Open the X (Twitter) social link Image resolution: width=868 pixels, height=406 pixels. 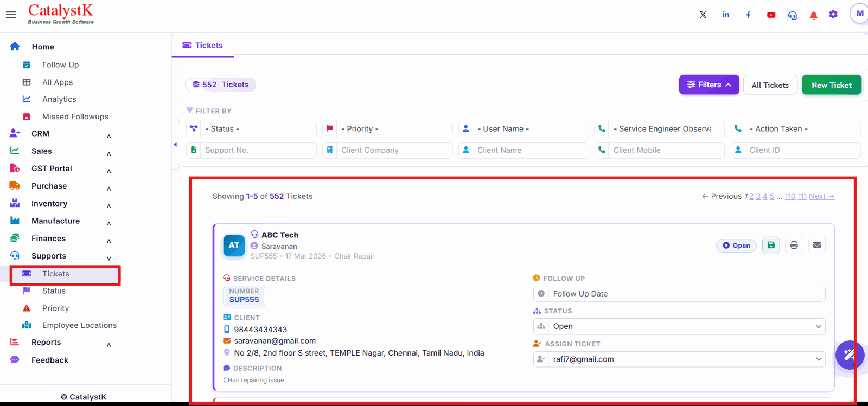click(703, 15)
